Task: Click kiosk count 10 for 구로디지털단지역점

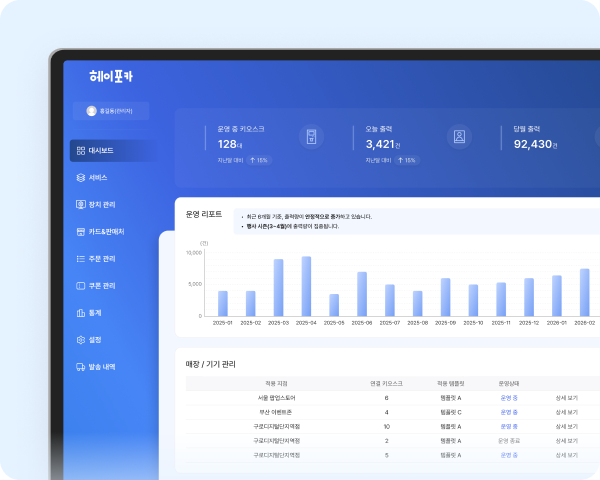Action: pyautogui.click(x=386, y=426)
